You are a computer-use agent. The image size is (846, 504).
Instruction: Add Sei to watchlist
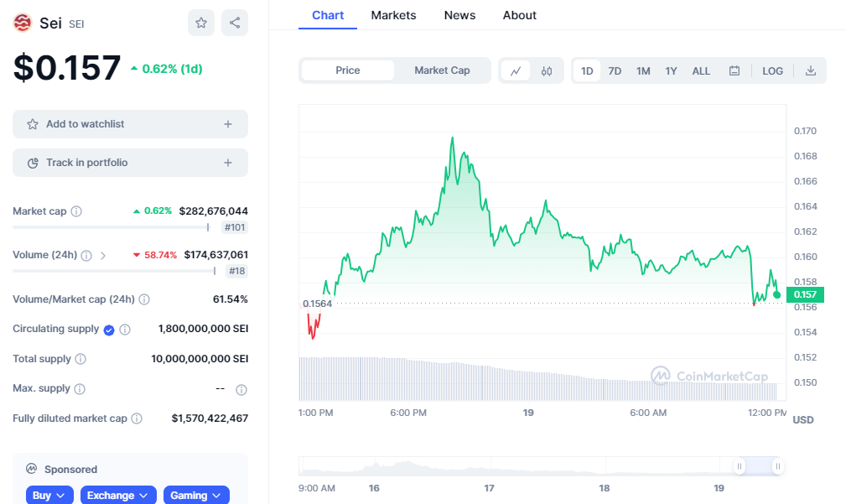pyautogui.click(x=130, y=124)
